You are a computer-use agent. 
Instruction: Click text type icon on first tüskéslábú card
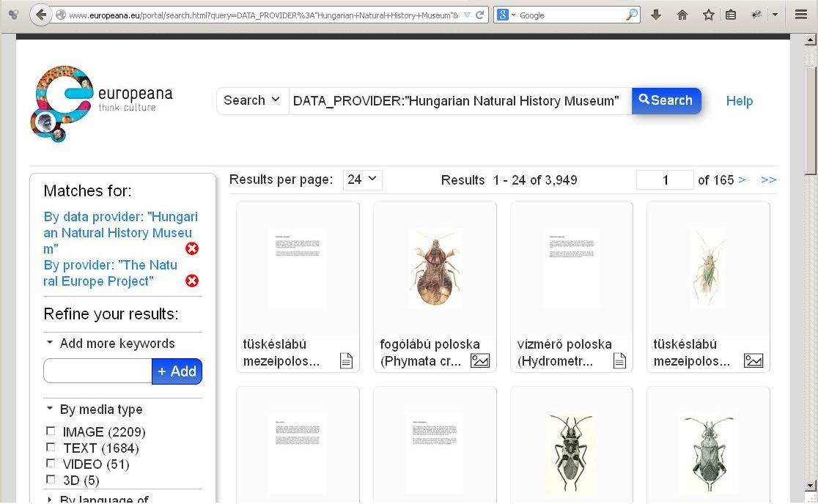click(x=347, y=360)
